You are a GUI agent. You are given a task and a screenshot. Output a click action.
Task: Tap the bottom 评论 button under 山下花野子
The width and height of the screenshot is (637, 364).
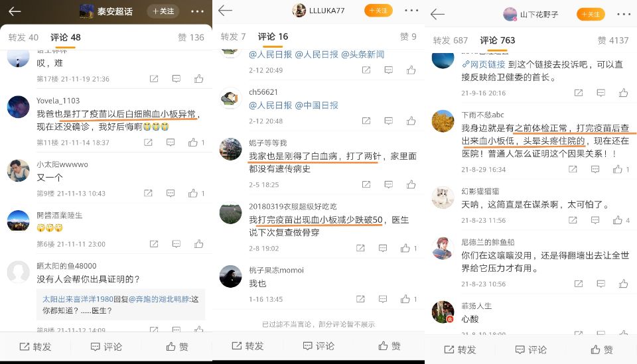(x=531, y=349)
